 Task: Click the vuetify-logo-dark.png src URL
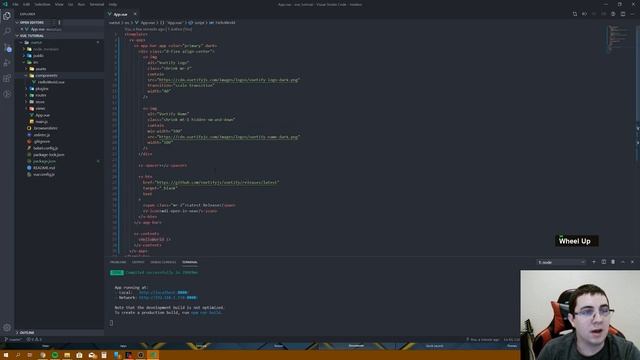pyautogui.click(x=229, y=80)
